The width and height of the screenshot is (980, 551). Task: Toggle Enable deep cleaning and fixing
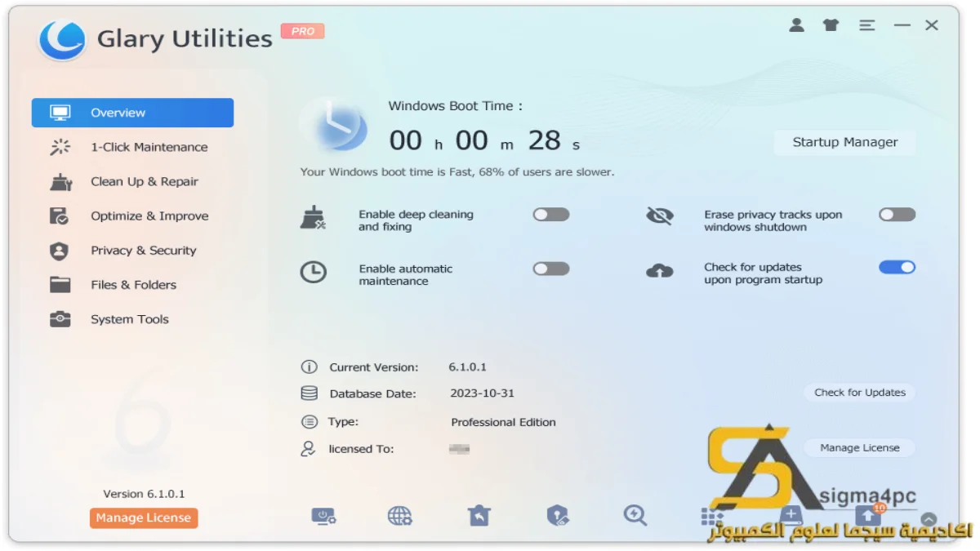[x=551, y=215]
